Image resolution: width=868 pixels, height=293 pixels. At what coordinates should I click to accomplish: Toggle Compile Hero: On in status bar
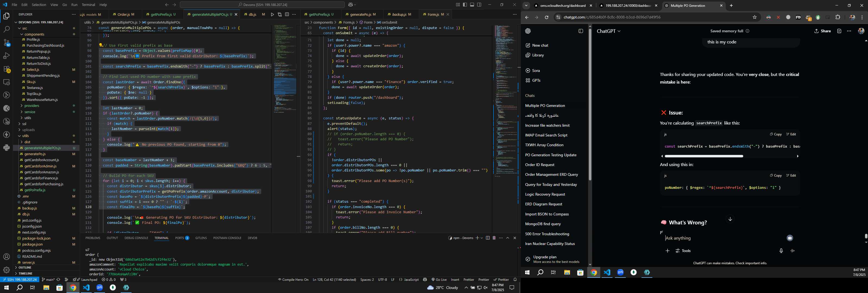tap(293, 279)
